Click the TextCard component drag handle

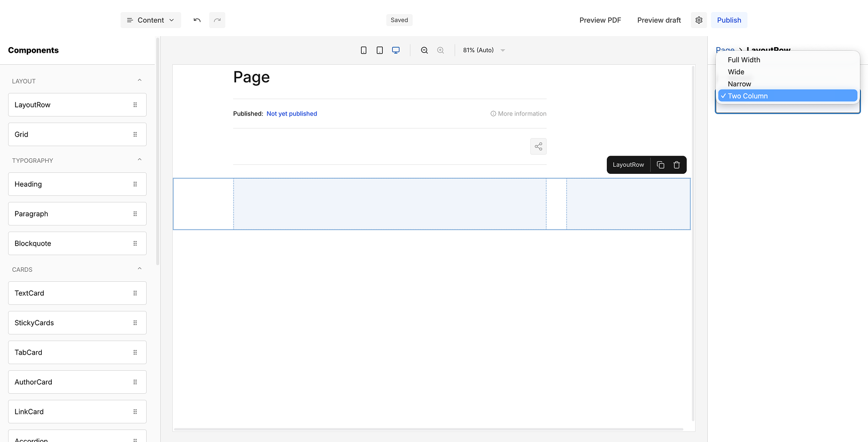[x=135, y=293]
